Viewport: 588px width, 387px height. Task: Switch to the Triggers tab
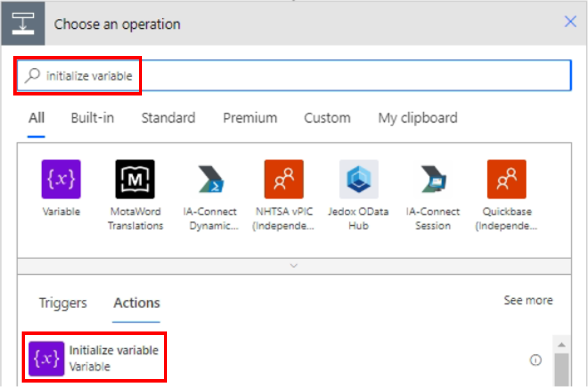click(62, 303)
